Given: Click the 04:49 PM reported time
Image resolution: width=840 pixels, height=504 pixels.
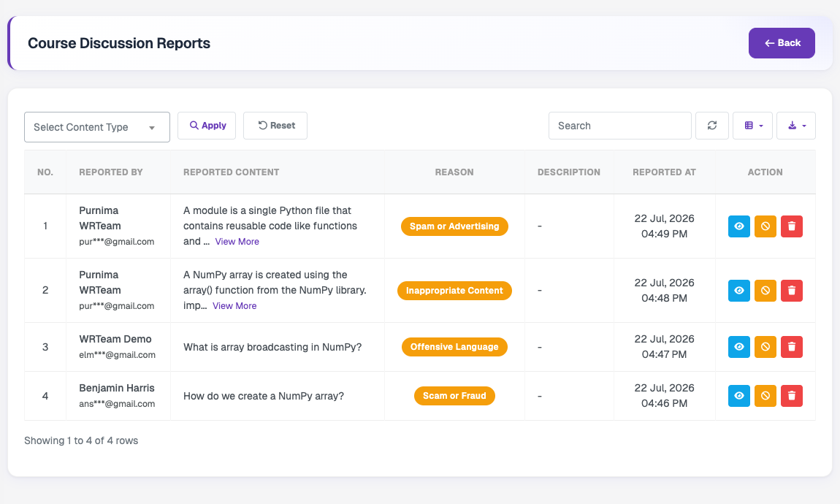Looking at the screenshot, I should coord(664,234).
